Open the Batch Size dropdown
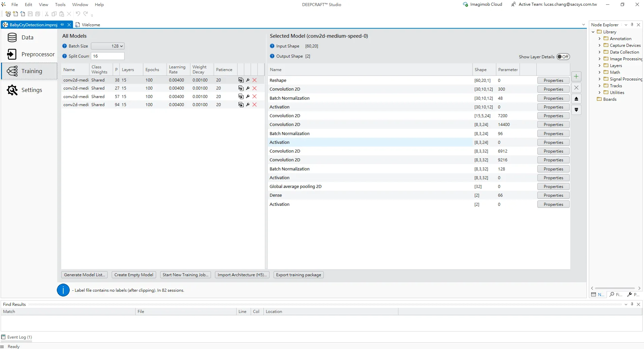The image size is (644, 349). [108, 46]
